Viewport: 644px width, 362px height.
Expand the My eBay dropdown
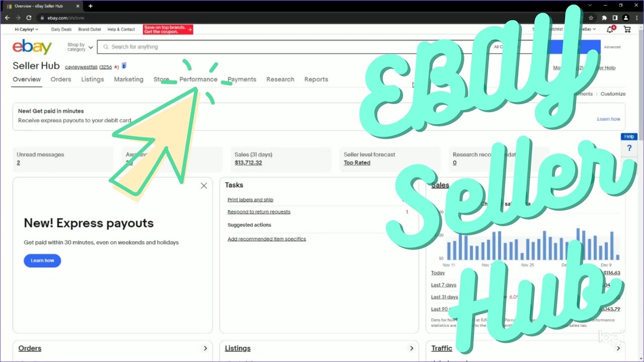587,30
